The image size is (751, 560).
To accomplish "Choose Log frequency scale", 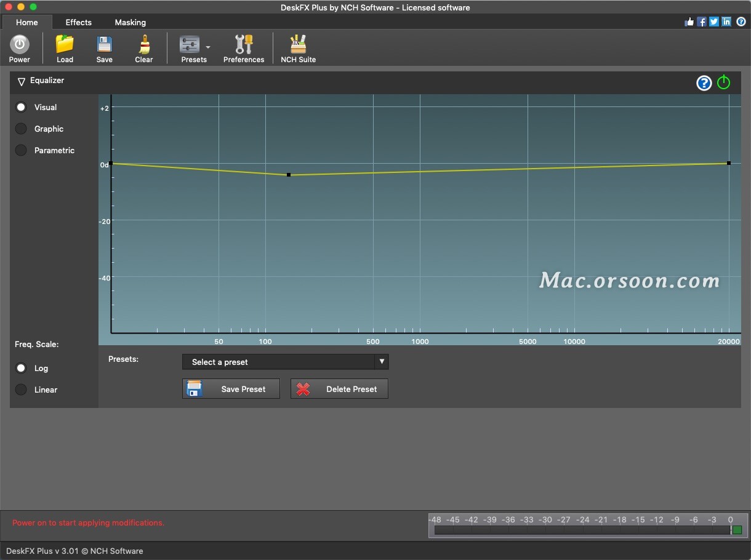I will pyautogui.click(x=21, y=368).
